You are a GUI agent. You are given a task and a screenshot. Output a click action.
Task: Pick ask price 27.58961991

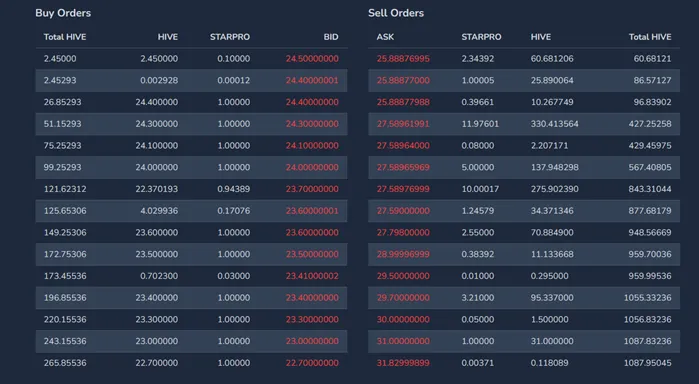pyautogui.click(x=403, y=124)
